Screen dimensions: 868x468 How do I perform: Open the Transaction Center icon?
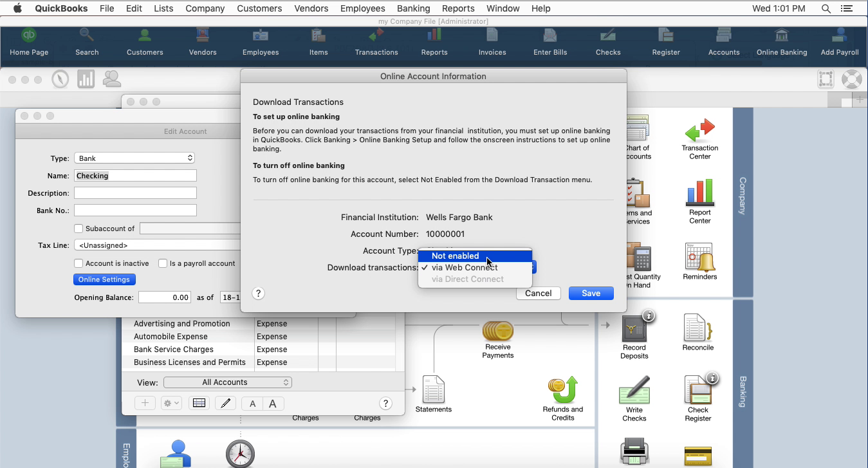tap(700, 138)
